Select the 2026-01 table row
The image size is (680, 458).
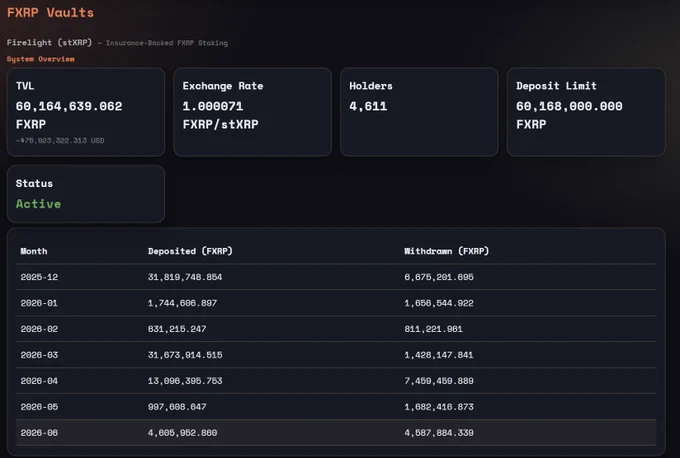click(x=336, y=303)
